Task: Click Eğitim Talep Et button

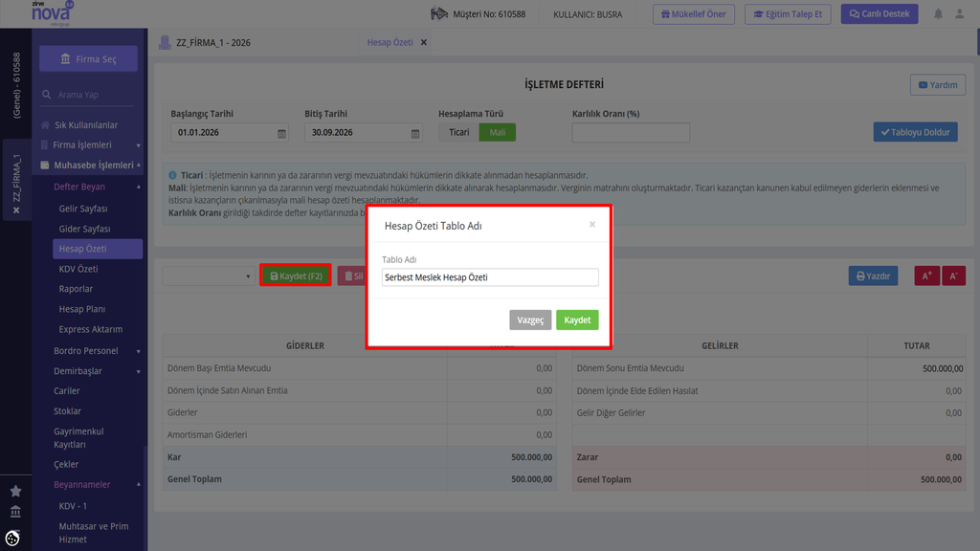Action: pyautogui.click(x=788, y=13)
